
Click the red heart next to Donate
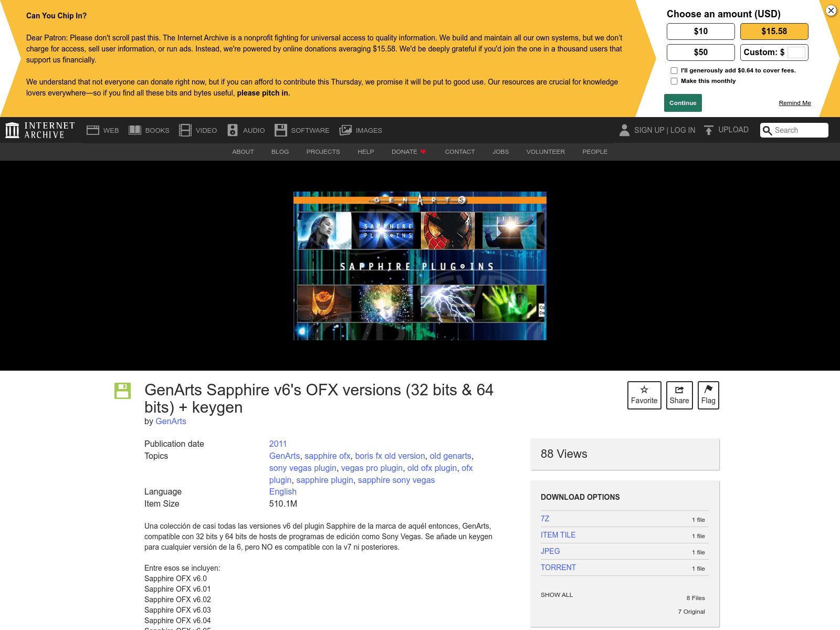(423, 152)
